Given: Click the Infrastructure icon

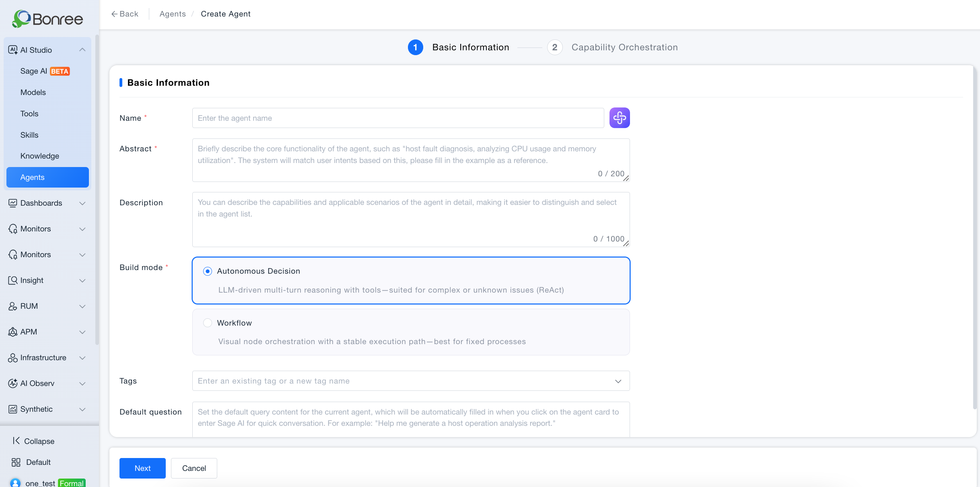Looking at the screenshot, I should 13,357.
